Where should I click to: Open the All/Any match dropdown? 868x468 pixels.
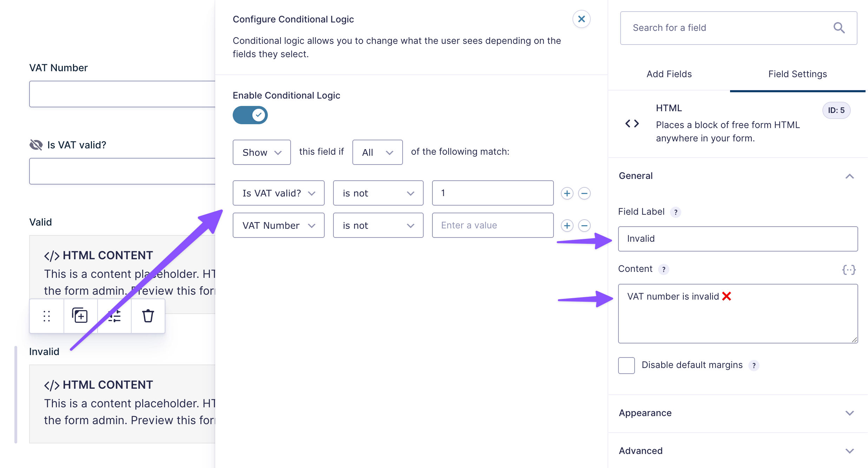coord(377,152)
